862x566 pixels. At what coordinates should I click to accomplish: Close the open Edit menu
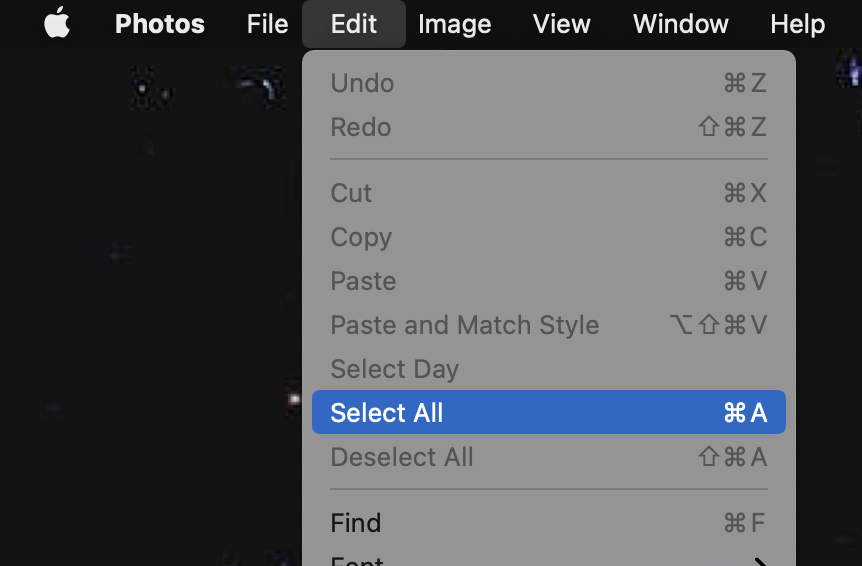tap(353, 24)
